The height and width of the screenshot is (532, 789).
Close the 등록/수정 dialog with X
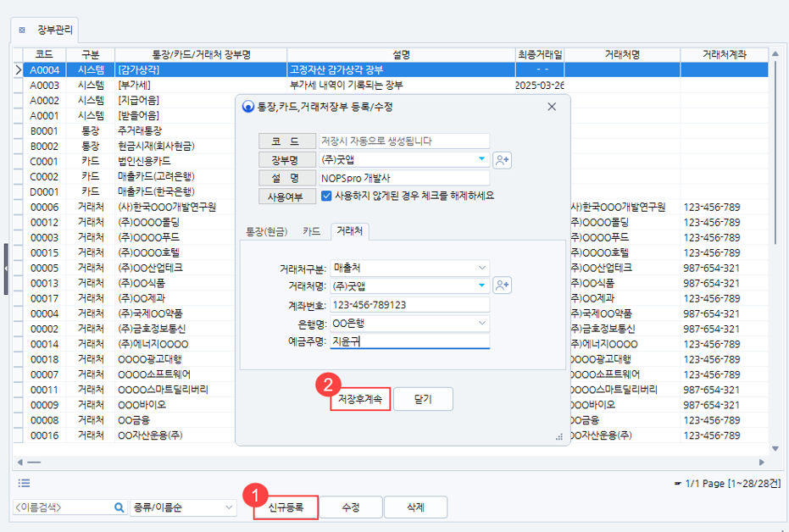click(552, 107)
